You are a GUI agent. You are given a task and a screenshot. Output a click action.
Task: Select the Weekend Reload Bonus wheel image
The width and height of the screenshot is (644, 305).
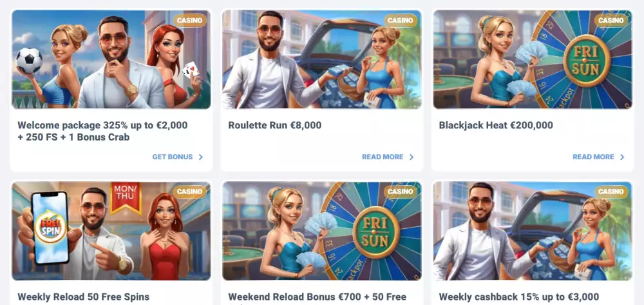(x=322, y=231)
